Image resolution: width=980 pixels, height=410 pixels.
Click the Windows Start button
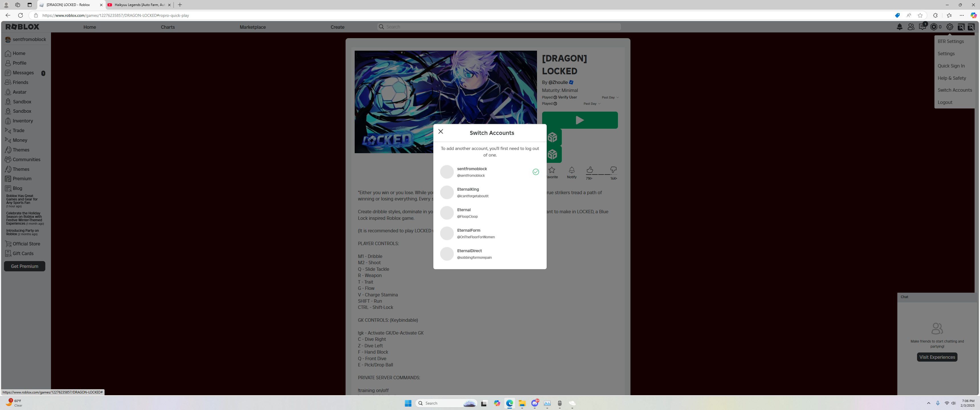(x=408, y=403)
